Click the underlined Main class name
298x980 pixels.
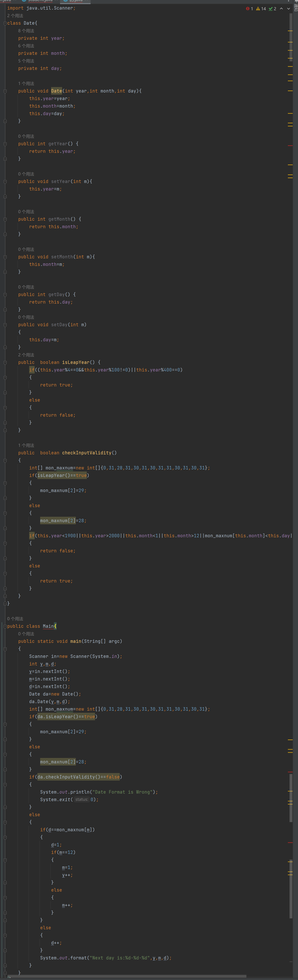(x=48, y=626)
